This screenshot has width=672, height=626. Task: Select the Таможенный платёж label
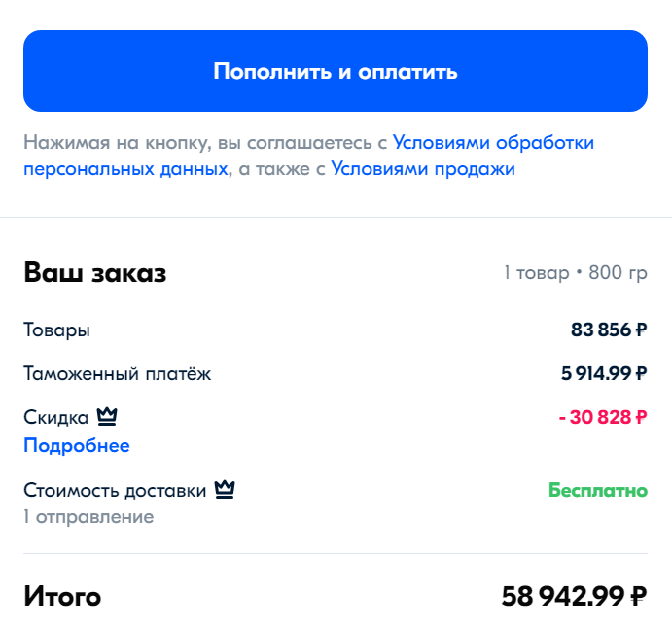(x=117, y=374)
